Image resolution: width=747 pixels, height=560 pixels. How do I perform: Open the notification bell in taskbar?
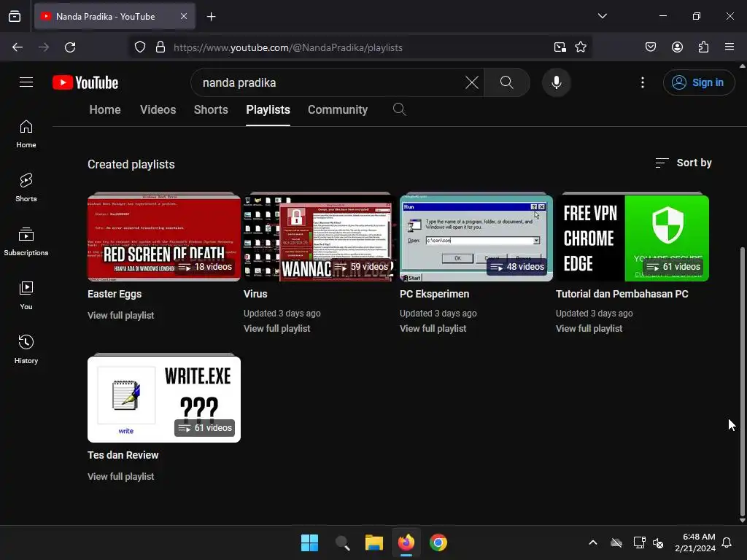727,542
